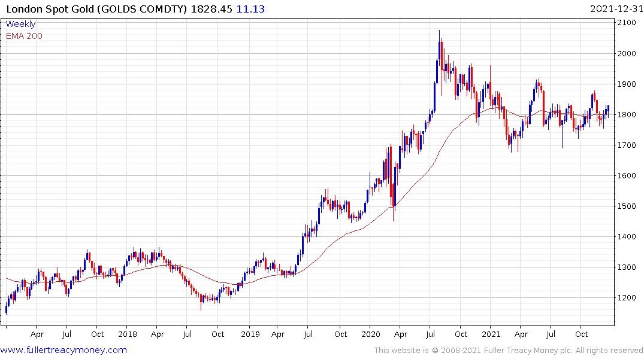
Task: Click the 11.13 price change value
Action: point(250,9)
